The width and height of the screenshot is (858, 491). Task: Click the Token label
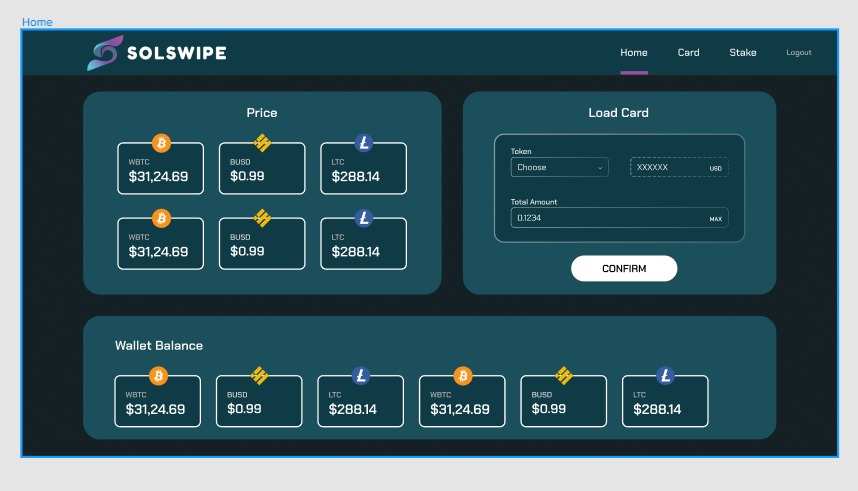pos(521,151)
